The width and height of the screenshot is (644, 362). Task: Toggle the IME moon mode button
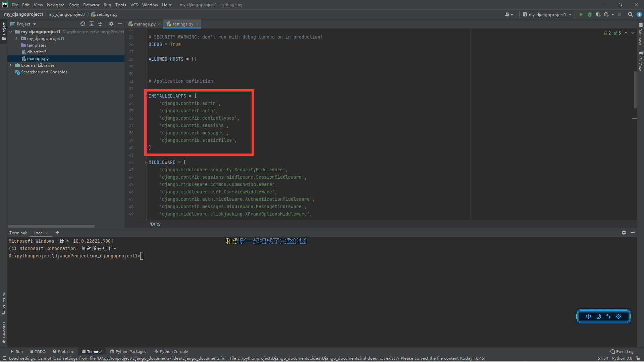(598, 316)
